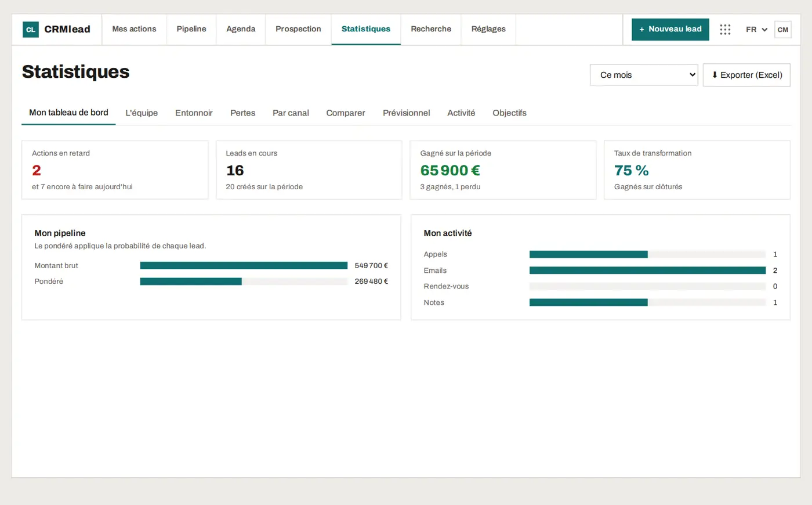Click the "75 %" value
This screenshot has height=505, width=812.
[x=632, y=171]
